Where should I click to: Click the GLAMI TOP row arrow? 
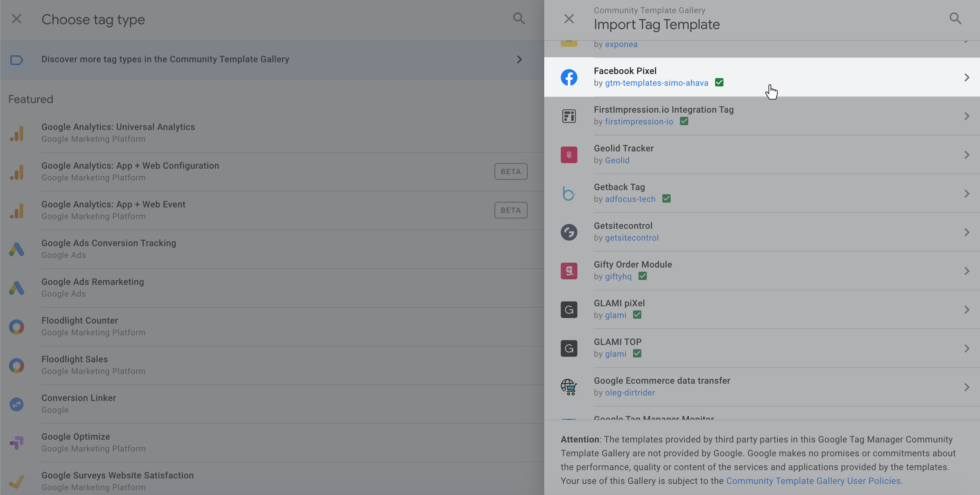967,348
